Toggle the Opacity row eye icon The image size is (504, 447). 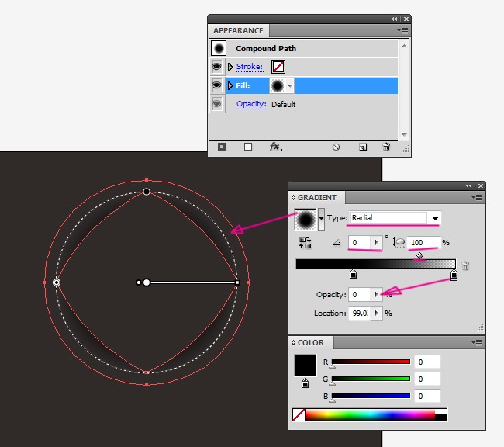(x=217, y=104)
